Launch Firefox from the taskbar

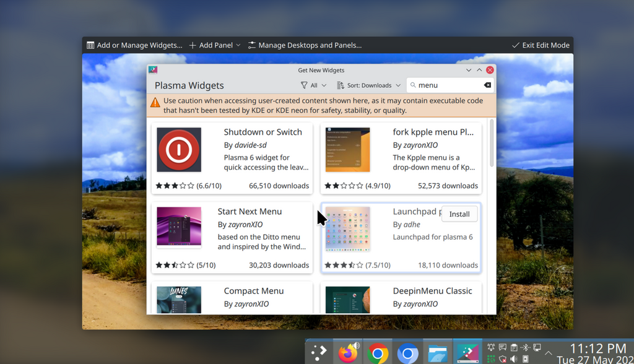[347, 353]
